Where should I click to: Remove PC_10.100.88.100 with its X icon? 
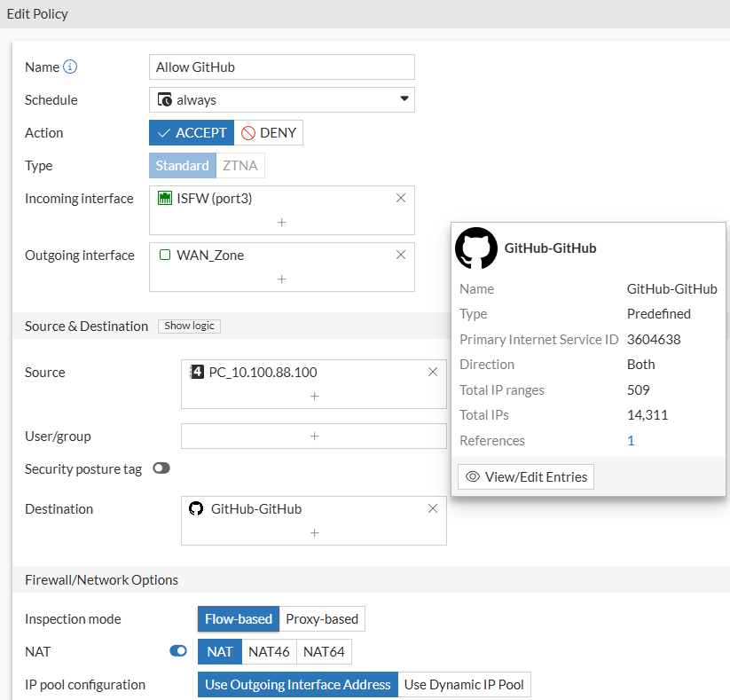click(432, 372)
